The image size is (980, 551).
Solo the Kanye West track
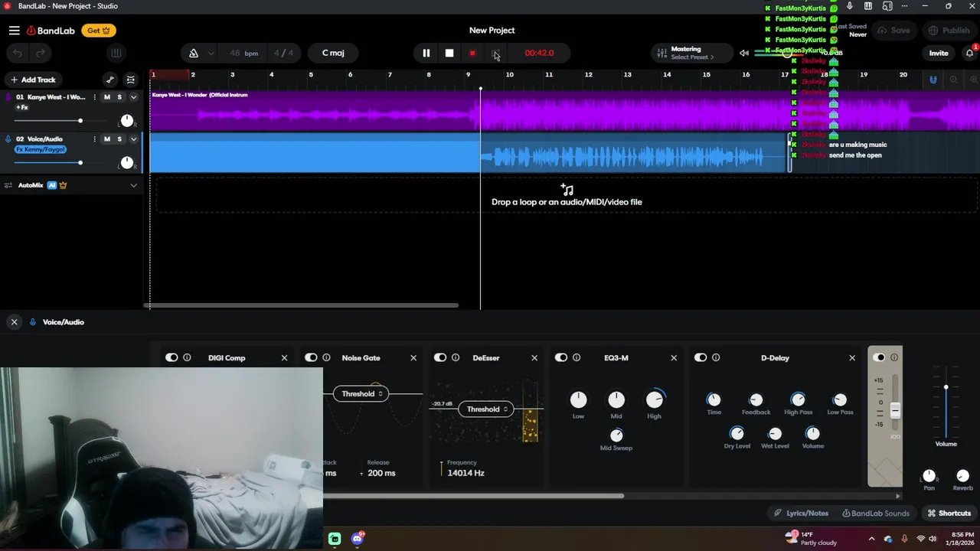(x=119, y=97)
